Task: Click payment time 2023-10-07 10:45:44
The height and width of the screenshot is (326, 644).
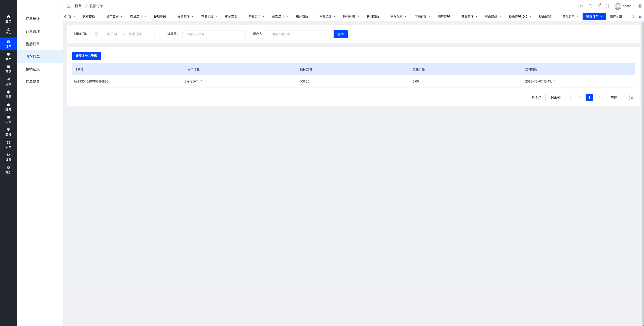Action: tap(540, 81)
